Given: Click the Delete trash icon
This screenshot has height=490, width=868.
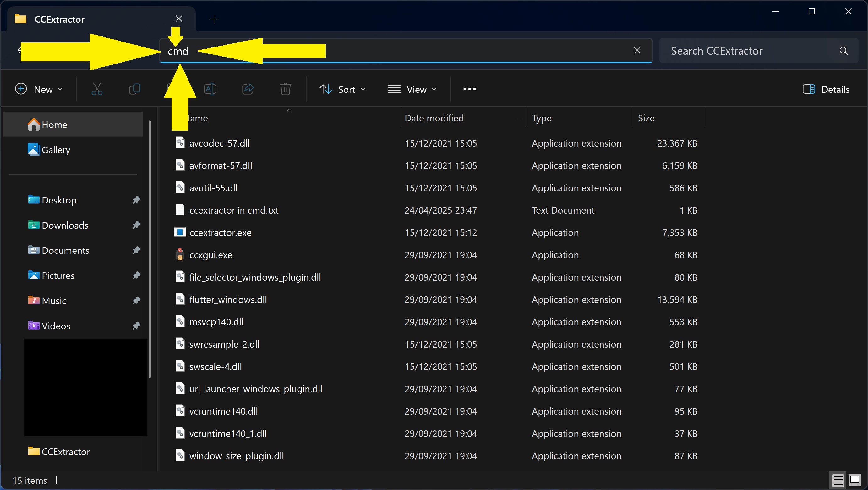Looking at the screenshot, I should tap(285, 89).
